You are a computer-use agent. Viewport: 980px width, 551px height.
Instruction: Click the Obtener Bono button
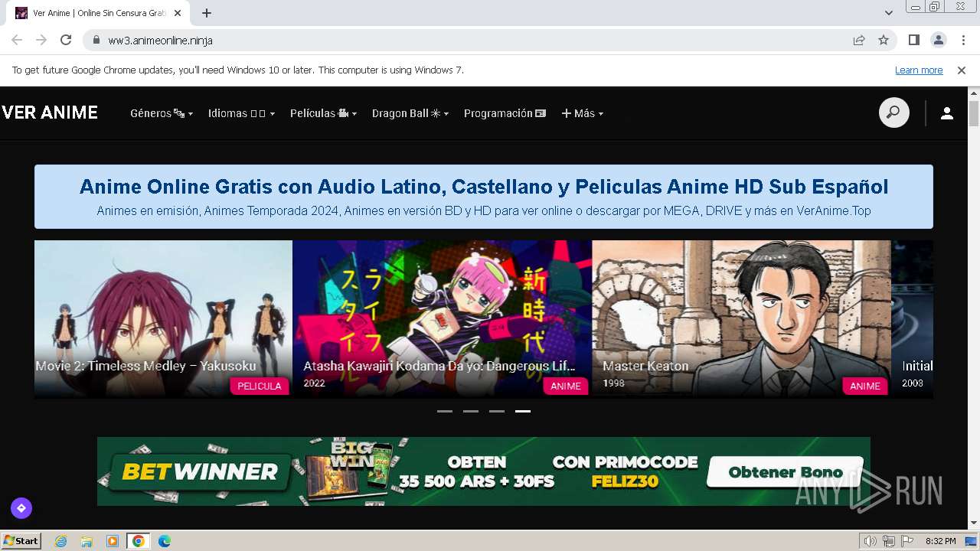coord(785,472)
